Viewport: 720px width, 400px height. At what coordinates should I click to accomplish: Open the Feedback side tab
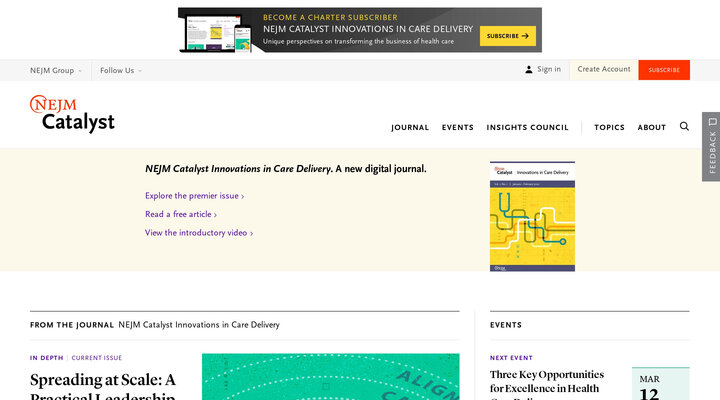click(x=711, y=146)
